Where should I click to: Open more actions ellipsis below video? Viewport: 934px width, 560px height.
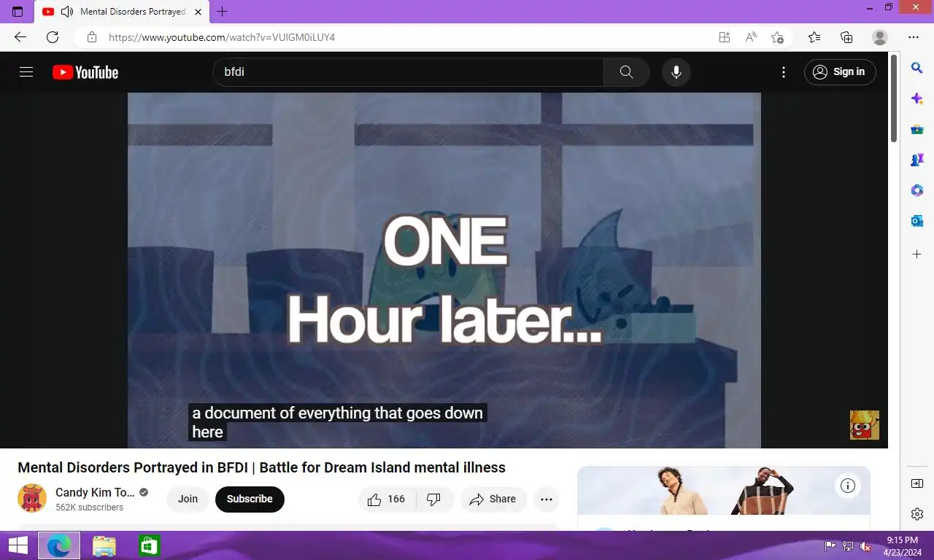(x=547, y=499)
